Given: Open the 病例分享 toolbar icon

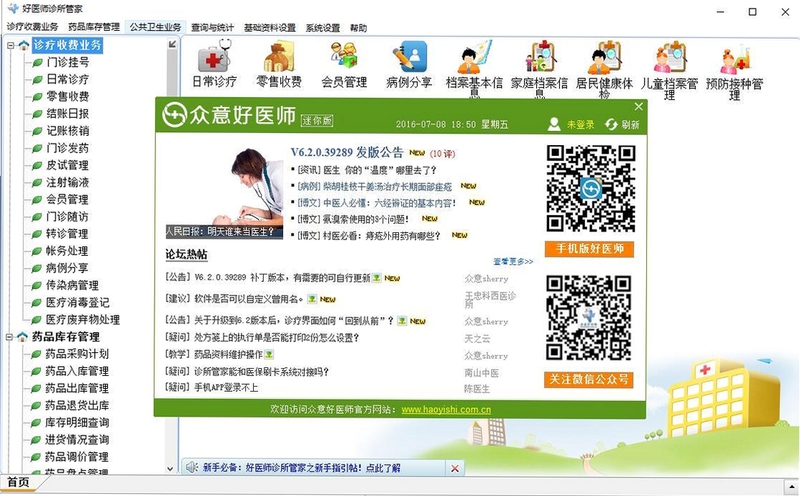Looking at the screenshot, I should (x=409, y=57).
